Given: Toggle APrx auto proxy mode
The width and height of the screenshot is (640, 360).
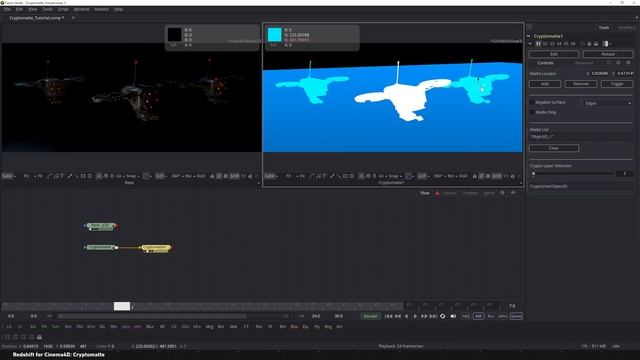Looking at the screenshot, I should point(503,316).
